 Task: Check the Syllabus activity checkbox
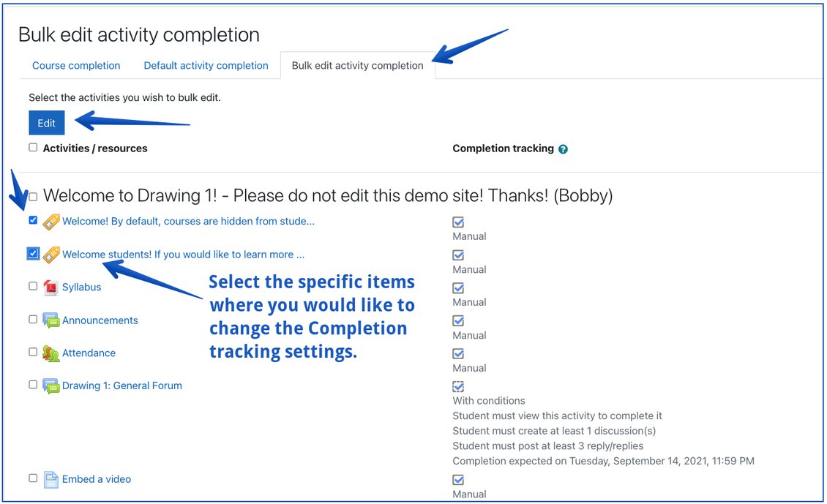(32, 285)
